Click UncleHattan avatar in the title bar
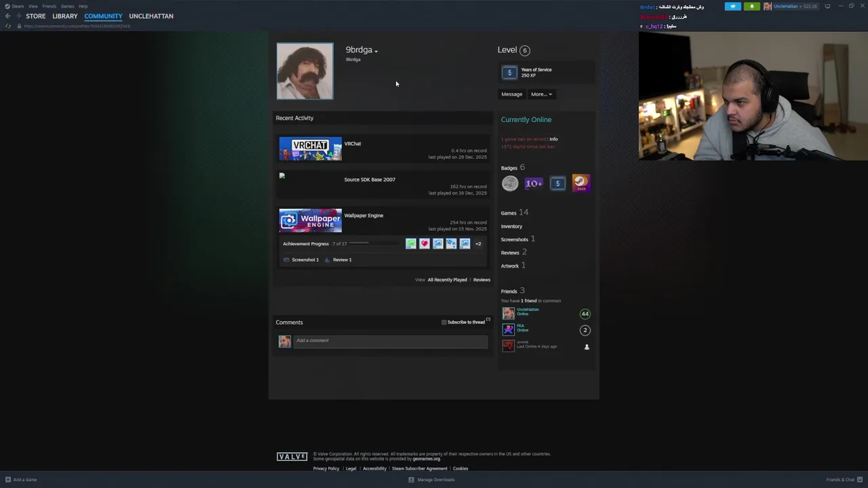 click(767, 6)
